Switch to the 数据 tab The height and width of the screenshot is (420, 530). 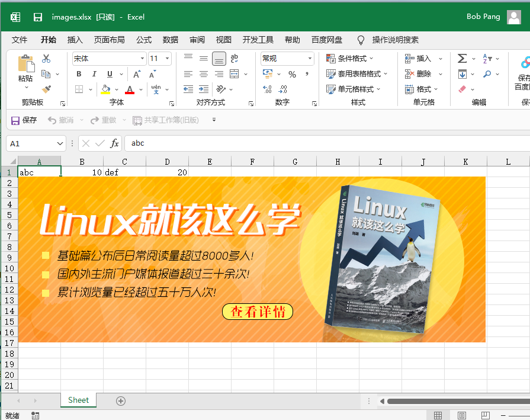(171, 40)
